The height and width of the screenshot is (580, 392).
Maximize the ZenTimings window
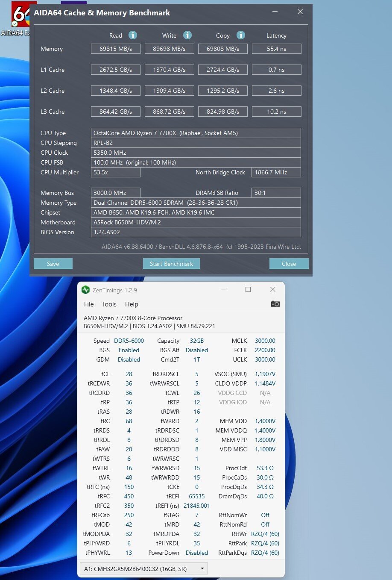coord(248,290)
